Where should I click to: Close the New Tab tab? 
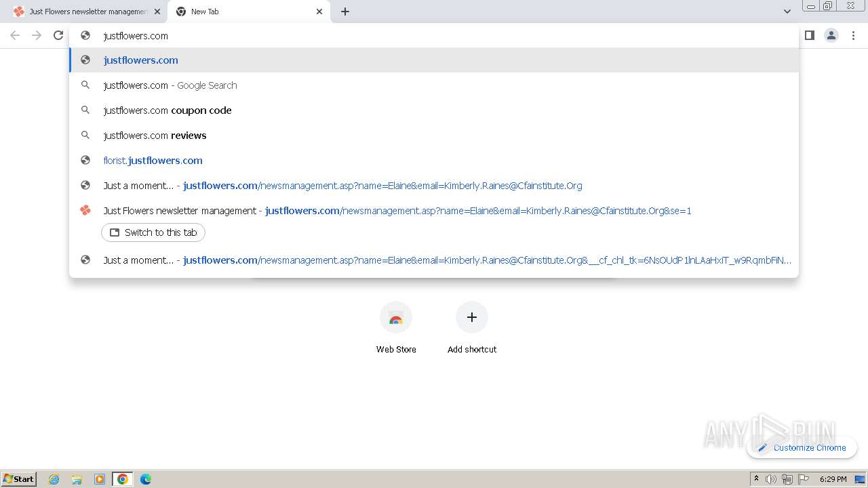pos(319,12)
